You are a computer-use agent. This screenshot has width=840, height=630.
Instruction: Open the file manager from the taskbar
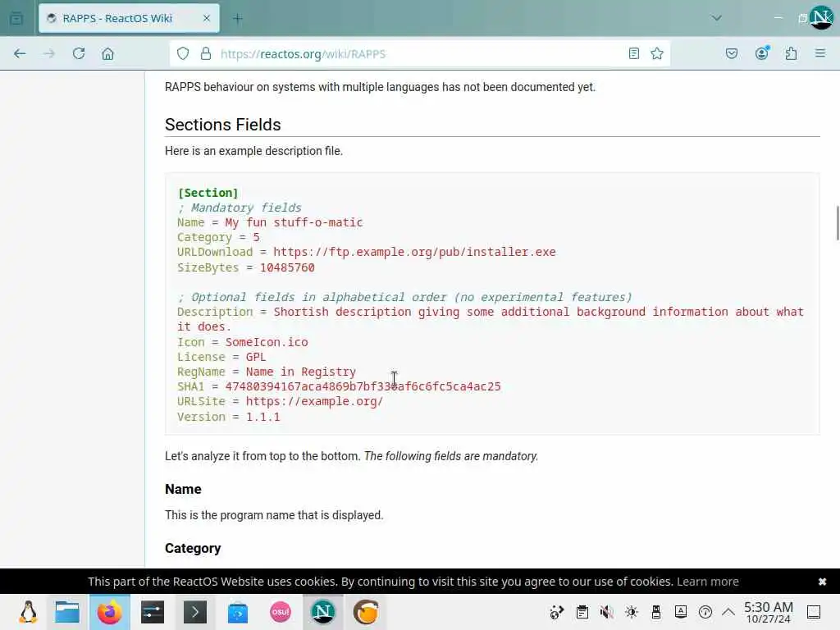67,612
